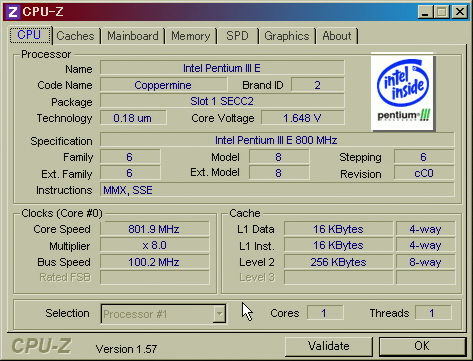Click the Cores count value

coord(325,313)
